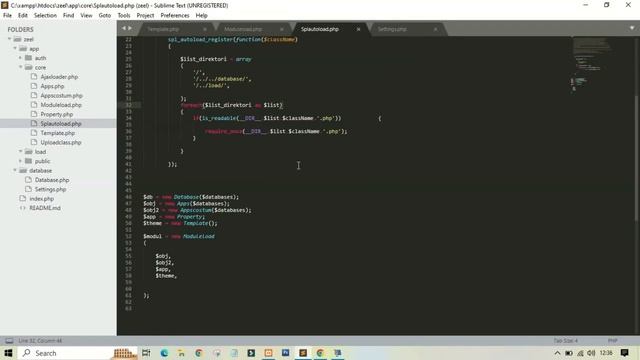Go to previous tab with left arrow
Image resolution: width=640 pixels, height=360 pixels.
[124, 28]
